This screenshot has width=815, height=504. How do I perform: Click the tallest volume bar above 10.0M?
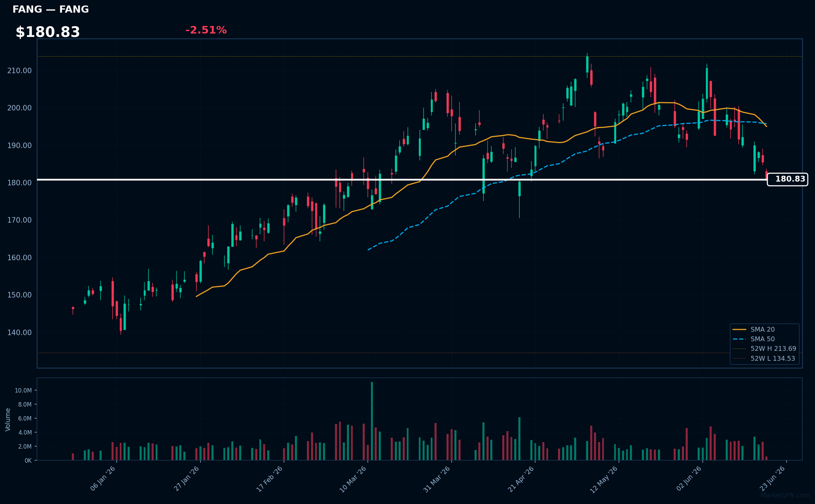[x=372, y=421]
